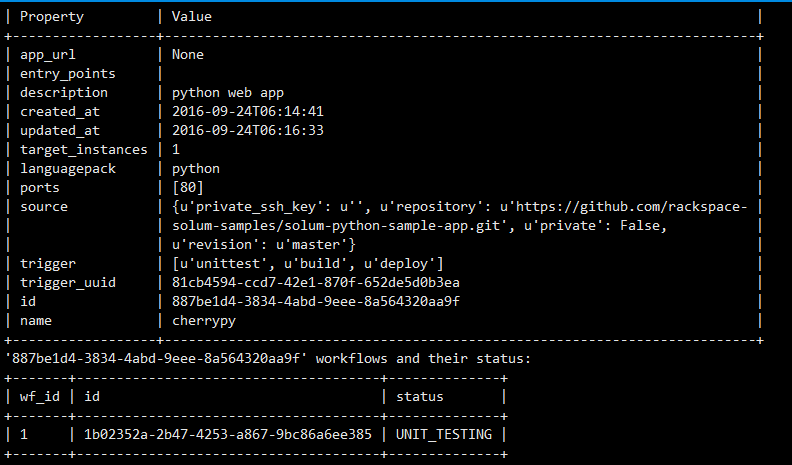Select the 'python' languagepack value
The image size is (792, 465).
(x=195, y=169)
